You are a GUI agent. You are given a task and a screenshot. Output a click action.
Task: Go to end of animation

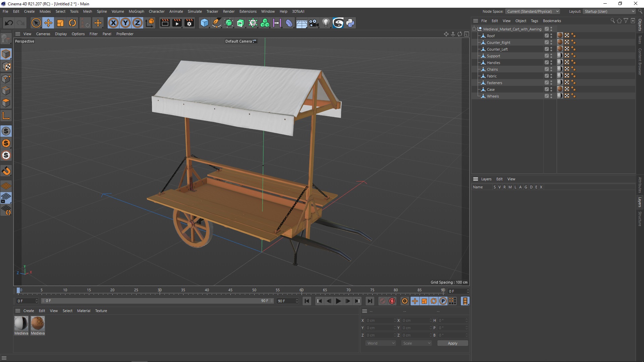click(370, 301)
